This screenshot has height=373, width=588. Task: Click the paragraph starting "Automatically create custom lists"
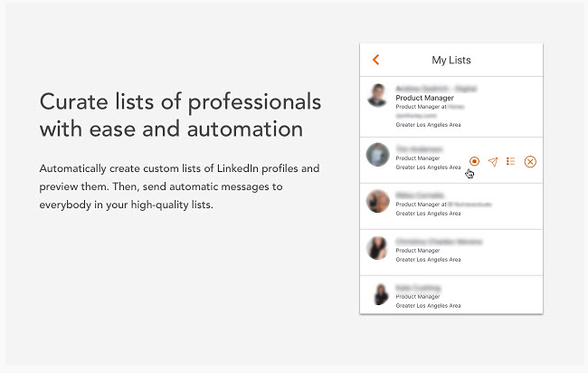point(180,186)
